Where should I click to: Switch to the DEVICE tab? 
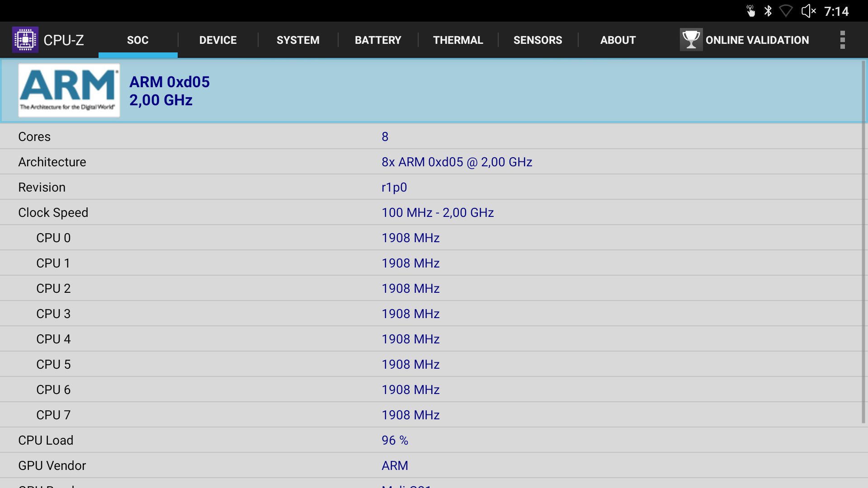(218, 40)
